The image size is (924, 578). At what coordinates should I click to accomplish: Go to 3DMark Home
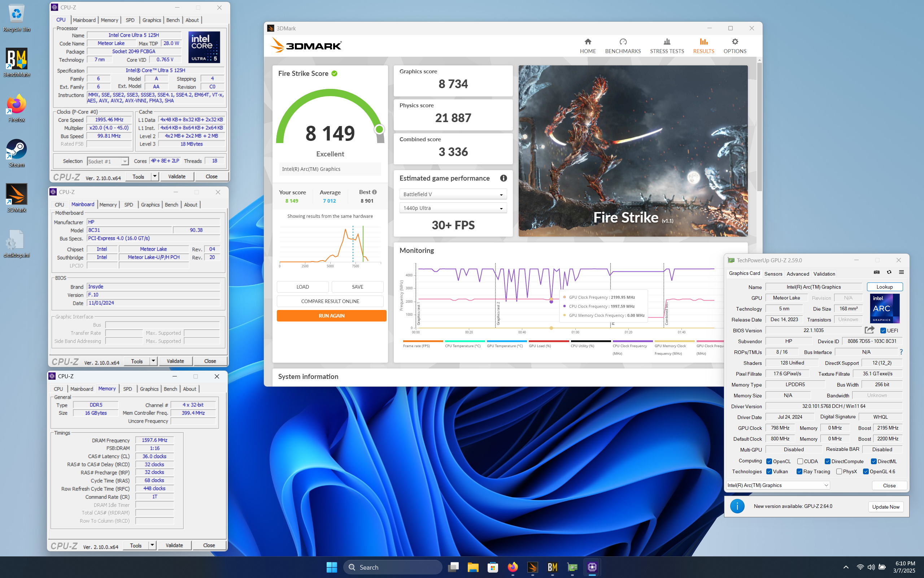(588, 46)
